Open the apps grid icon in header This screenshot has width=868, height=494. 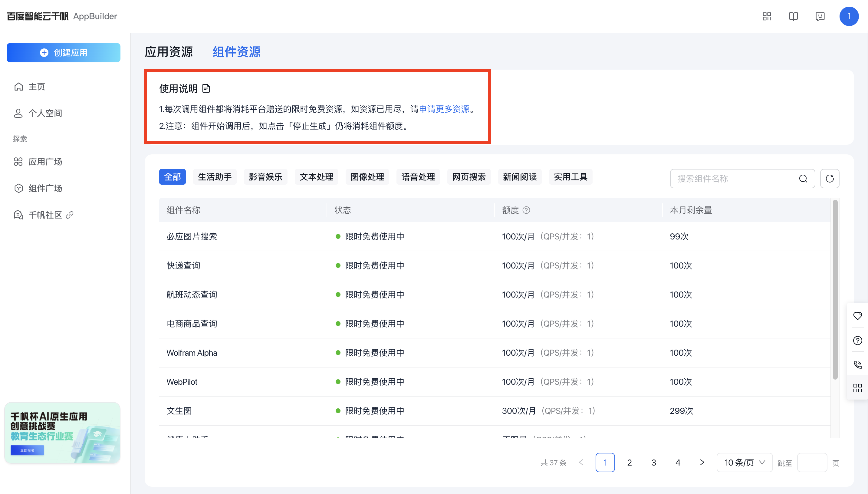pyautogui.click(x=767, y=16)
